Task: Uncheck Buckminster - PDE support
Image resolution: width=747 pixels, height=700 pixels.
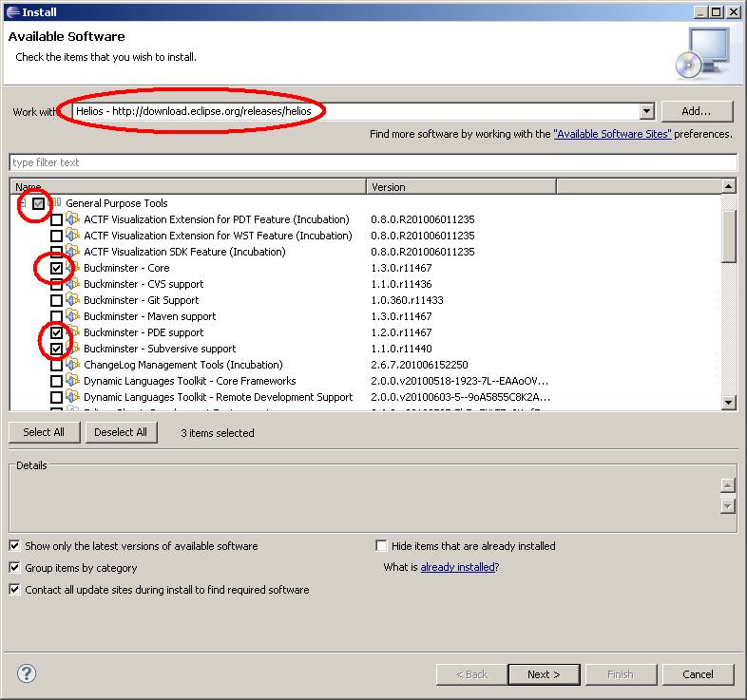Action: point(56,332)
